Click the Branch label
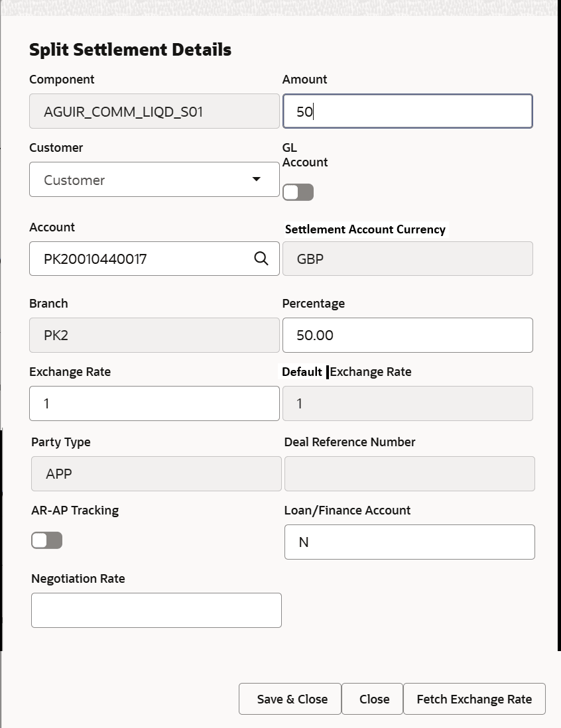The image size is (561, 728). click(48, 304)
